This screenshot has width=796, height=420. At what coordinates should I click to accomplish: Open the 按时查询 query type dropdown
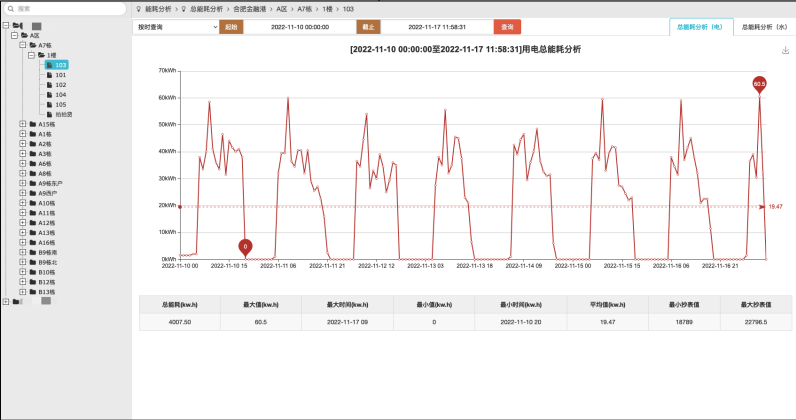click(175, 27)
